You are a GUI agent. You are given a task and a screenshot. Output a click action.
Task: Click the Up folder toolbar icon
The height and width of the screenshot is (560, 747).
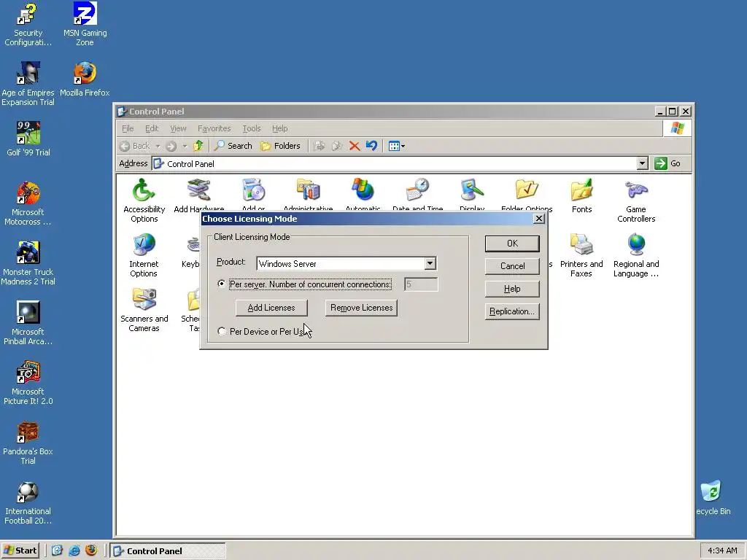coord(198,146)
